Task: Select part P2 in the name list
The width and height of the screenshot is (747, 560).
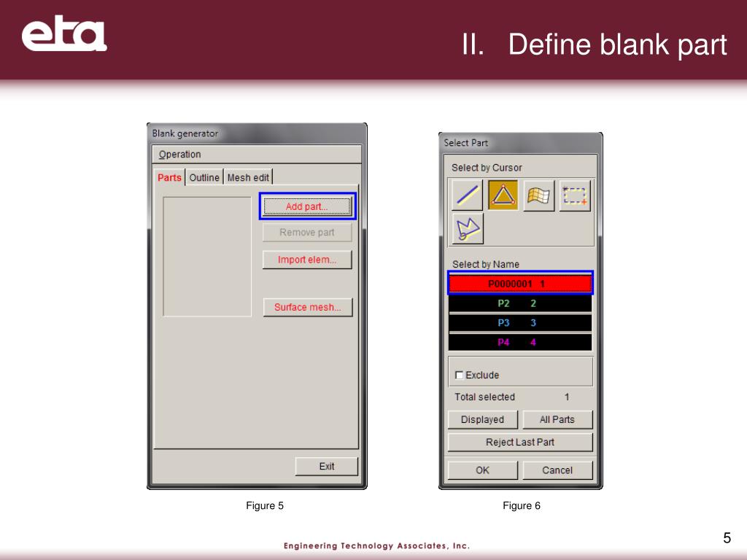Action: [520, 303]
